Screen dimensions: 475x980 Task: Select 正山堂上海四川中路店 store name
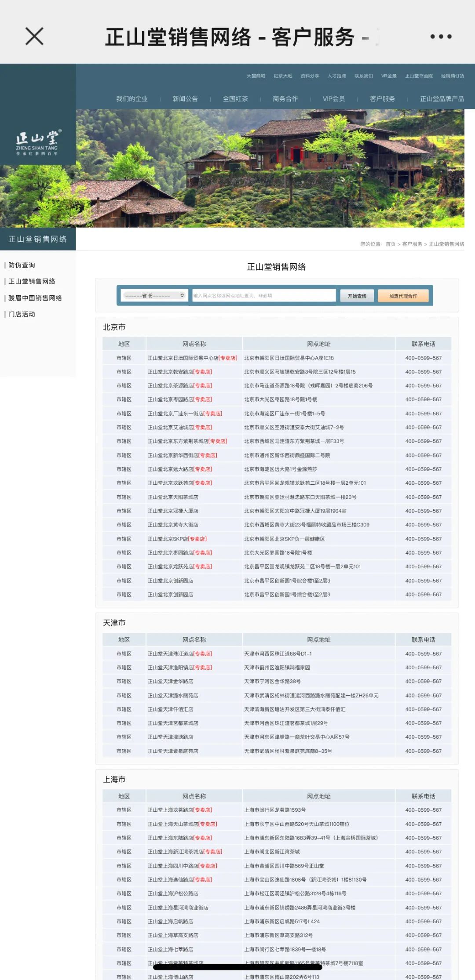point(173,866)
